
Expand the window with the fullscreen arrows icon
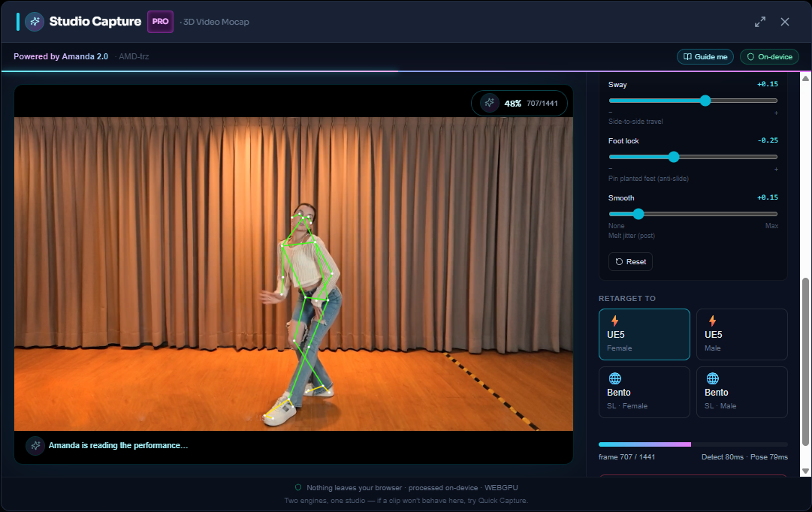[759, 22]
